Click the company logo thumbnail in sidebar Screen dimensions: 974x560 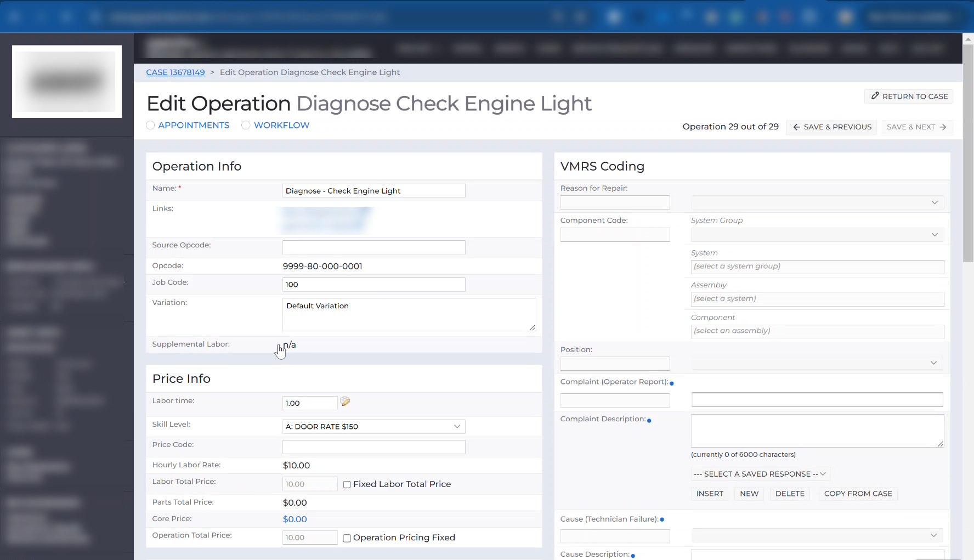(x=67, y=81)
